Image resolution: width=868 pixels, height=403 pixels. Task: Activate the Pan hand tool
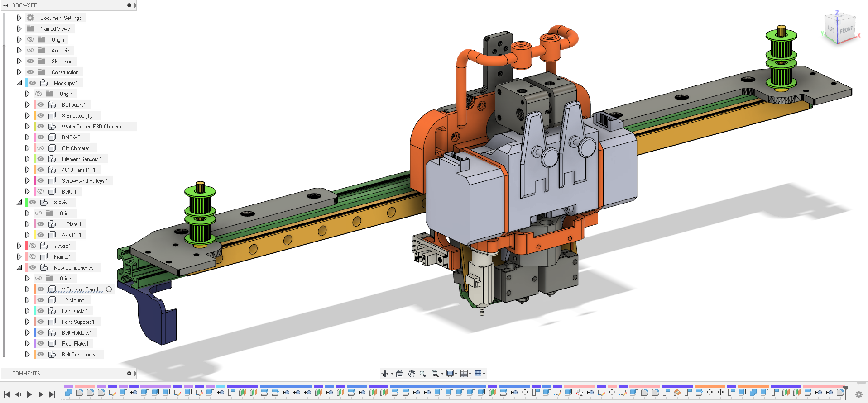[x=412, y=374]
